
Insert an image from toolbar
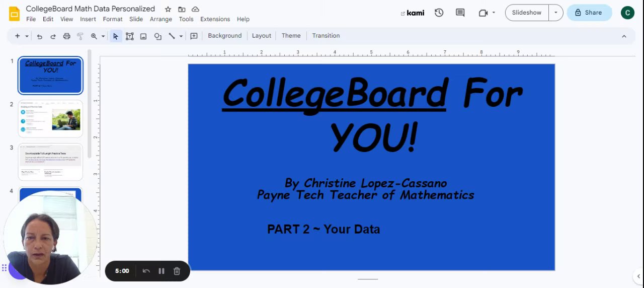coord(143,36)
